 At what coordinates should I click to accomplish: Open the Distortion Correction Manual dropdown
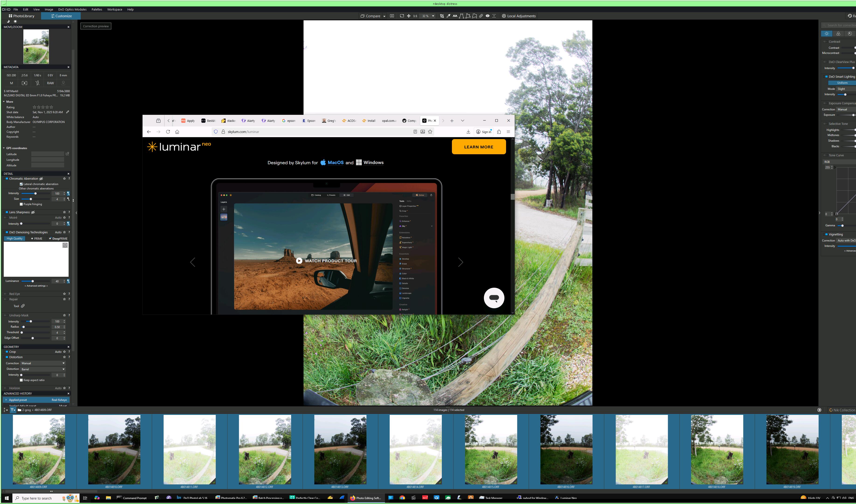(42, 363)
